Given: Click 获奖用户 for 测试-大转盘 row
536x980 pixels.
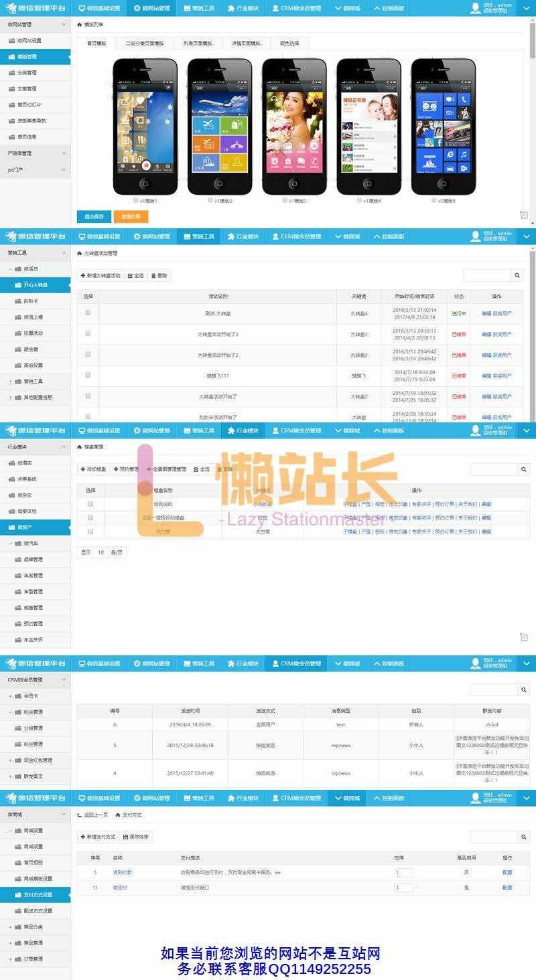Looking at the screenshot, I should coord(503,313).
